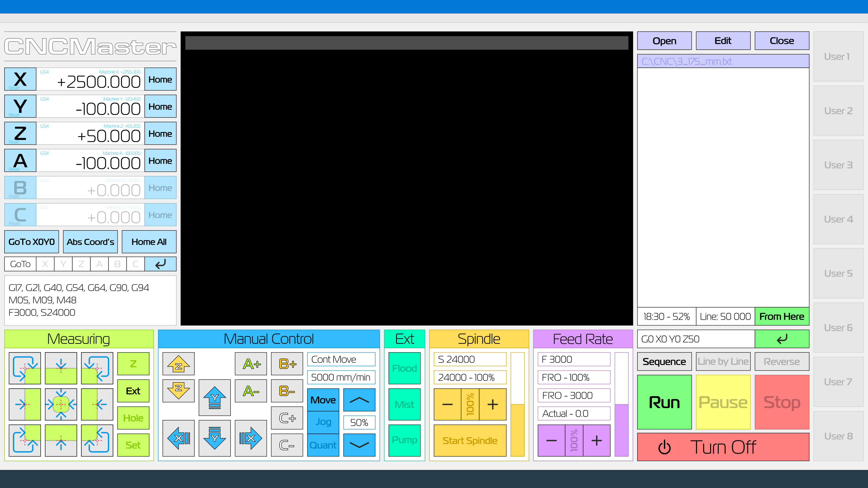
Task: Toggle Flood coolant on
Action: click(x=404, y=368)
